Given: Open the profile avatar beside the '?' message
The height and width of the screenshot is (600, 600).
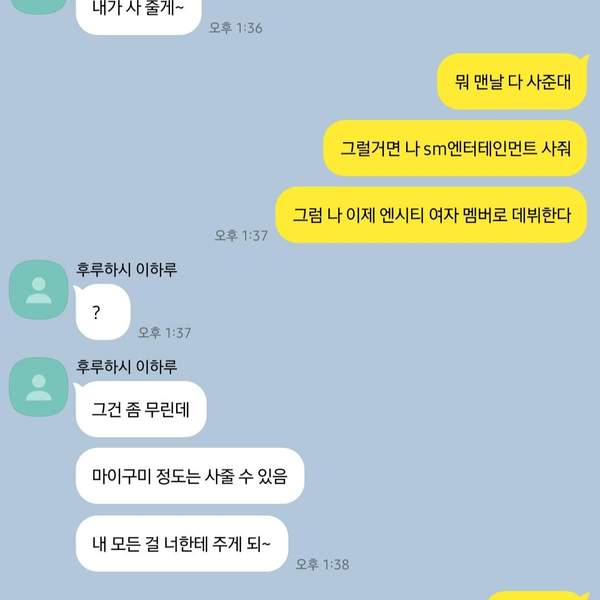Looking at the screenshot, I should (x=39, y=290).
